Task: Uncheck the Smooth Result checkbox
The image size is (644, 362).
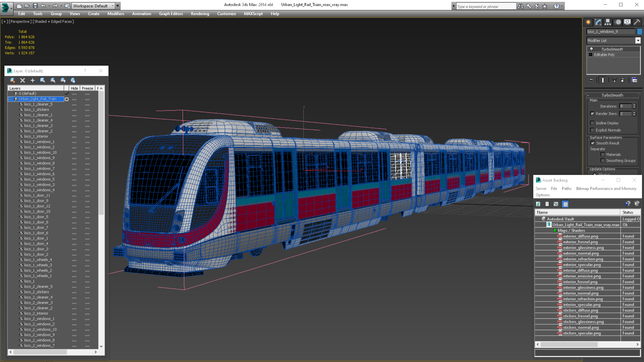Action: 592,143
